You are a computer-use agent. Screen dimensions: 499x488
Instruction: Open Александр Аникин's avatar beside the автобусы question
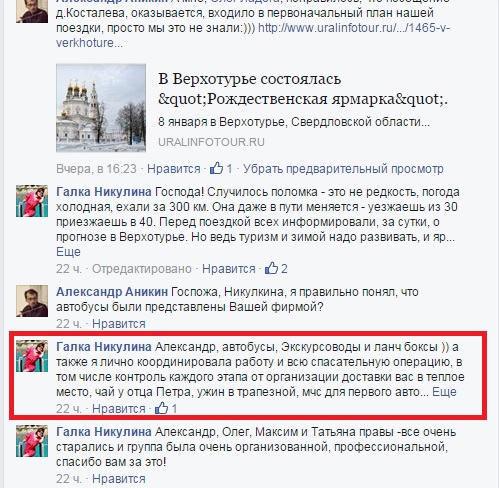coord(32,301)
